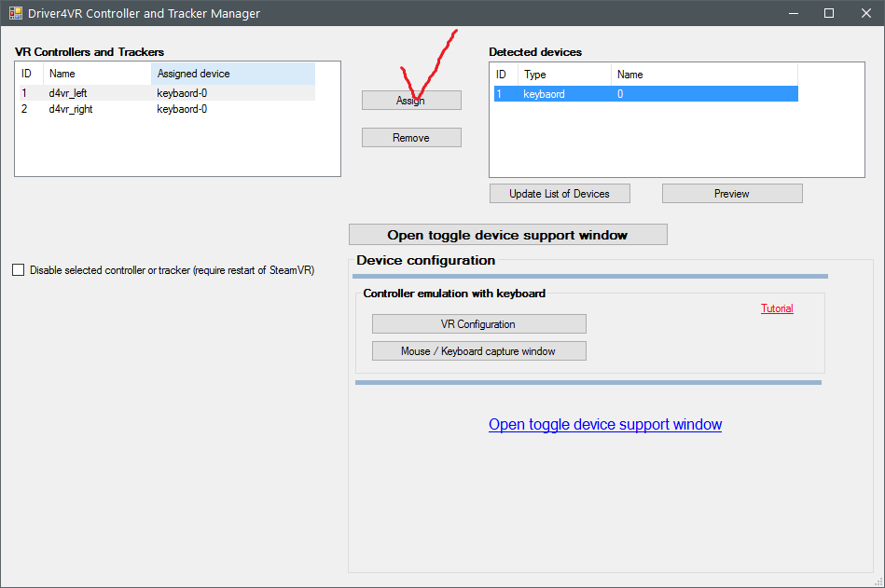This screenshot has height=588, width=885.
Task: Click Name column header in detected devices
Action: click(x=704, y=75)
